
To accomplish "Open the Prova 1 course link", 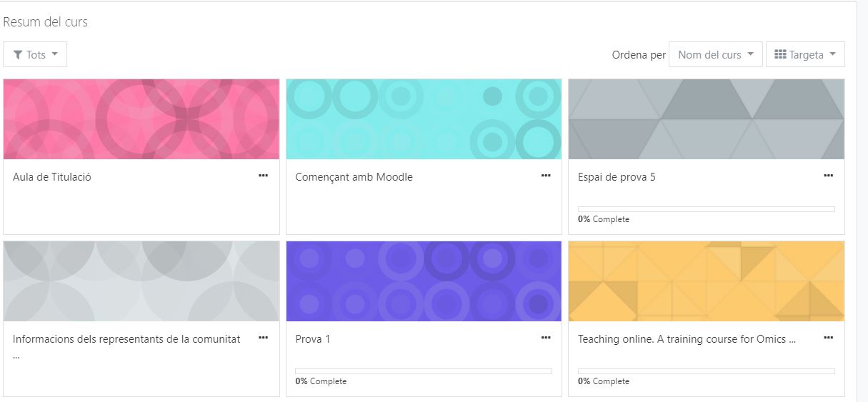I will (313, 339).
